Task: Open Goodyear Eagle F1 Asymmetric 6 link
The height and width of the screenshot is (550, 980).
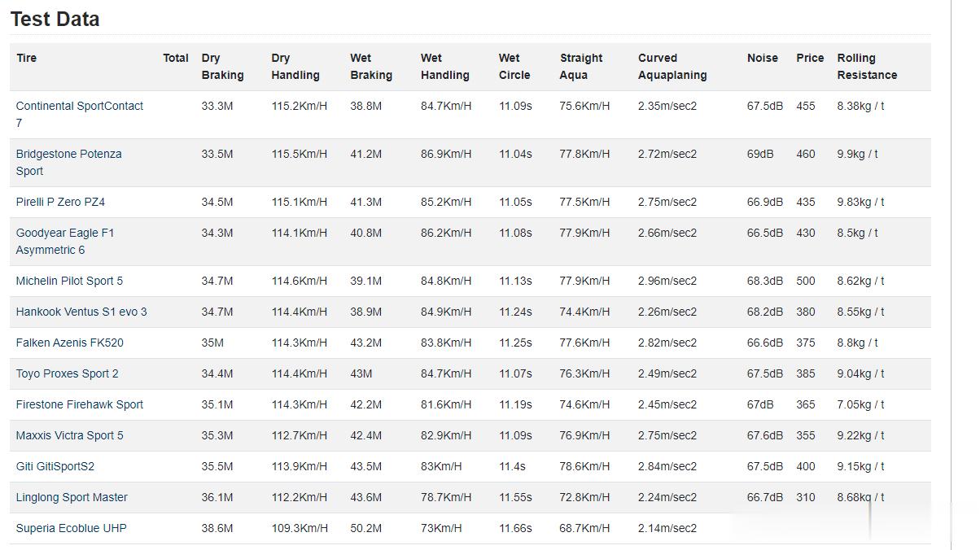Action: coord(65,241)
